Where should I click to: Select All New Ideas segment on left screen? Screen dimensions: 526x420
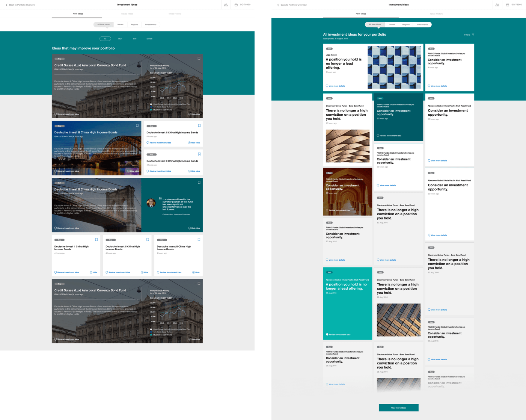[104, 24]
